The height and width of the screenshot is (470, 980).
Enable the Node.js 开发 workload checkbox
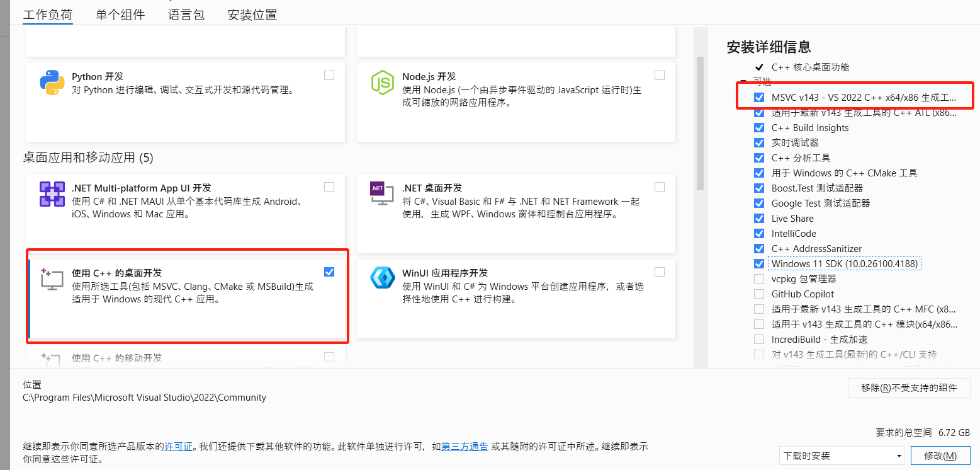coord(659,75)
